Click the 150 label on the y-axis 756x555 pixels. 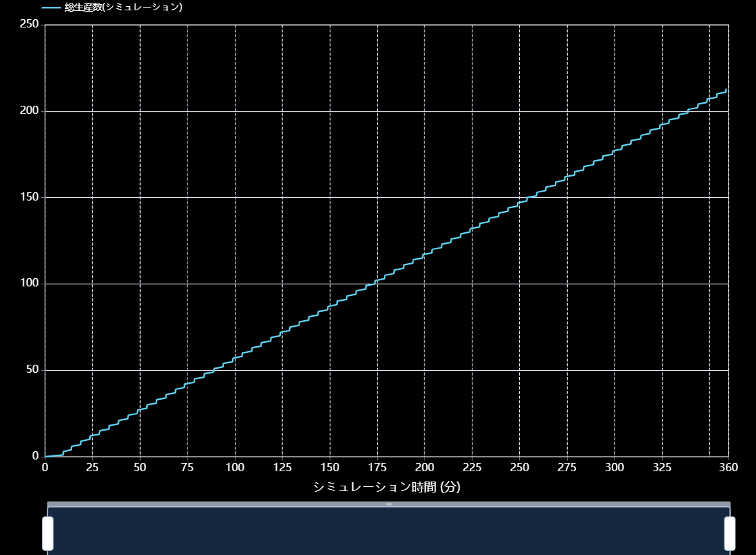(x=30, y=197)
